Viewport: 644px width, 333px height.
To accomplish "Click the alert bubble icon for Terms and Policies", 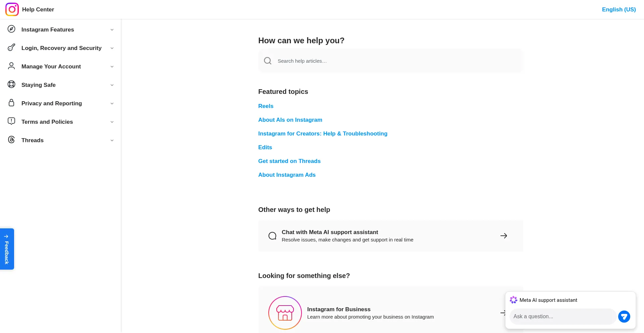I will [x=11, y=121].
